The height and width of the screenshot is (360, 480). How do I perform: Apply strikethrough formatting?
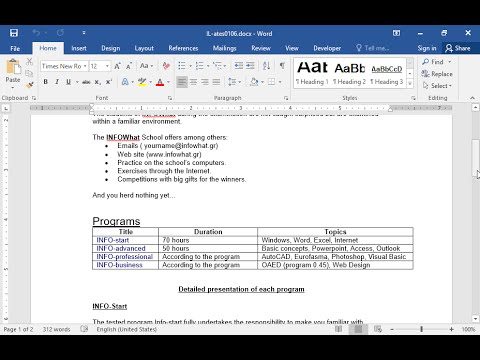[x=86, y=82]
